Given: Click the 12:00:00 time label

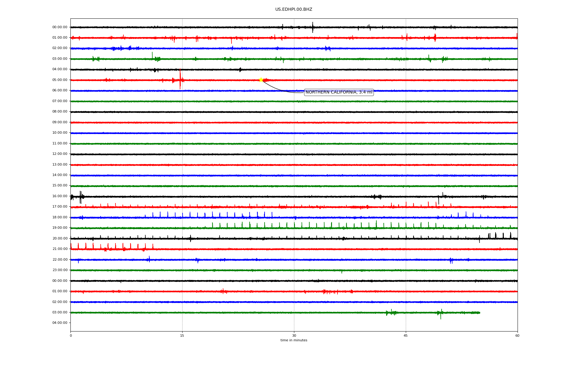Looking at the screenshot, I should point(60,154).
